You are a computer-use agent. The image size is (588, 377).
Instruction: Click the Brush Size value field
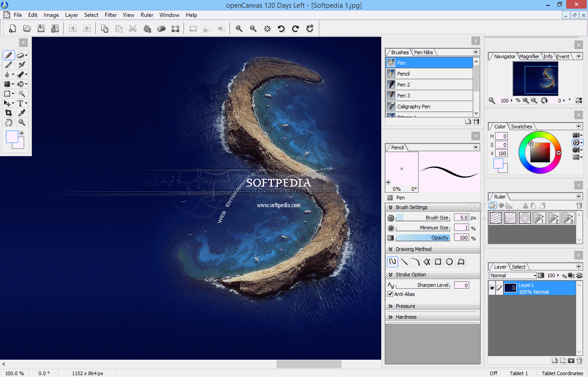461,218
